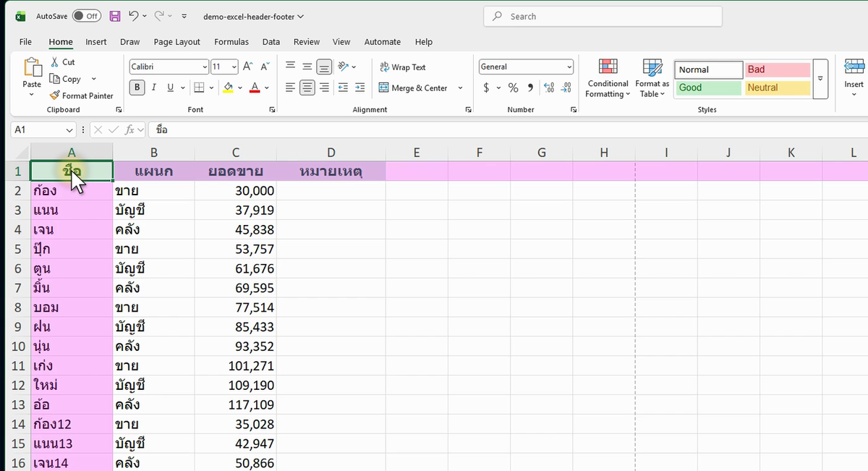Open the Alignment settings dialog launcher

point(469,110)
